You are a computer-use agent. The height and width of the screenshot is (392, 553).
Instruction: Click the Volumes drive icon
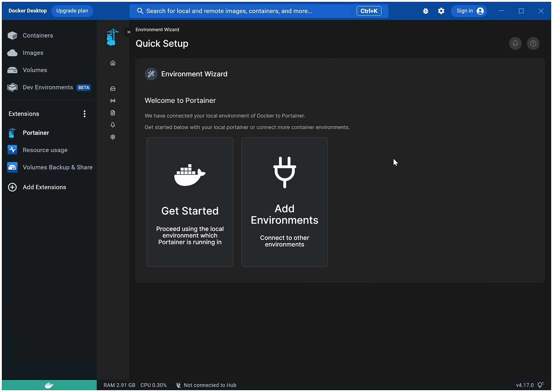point(12,70)
